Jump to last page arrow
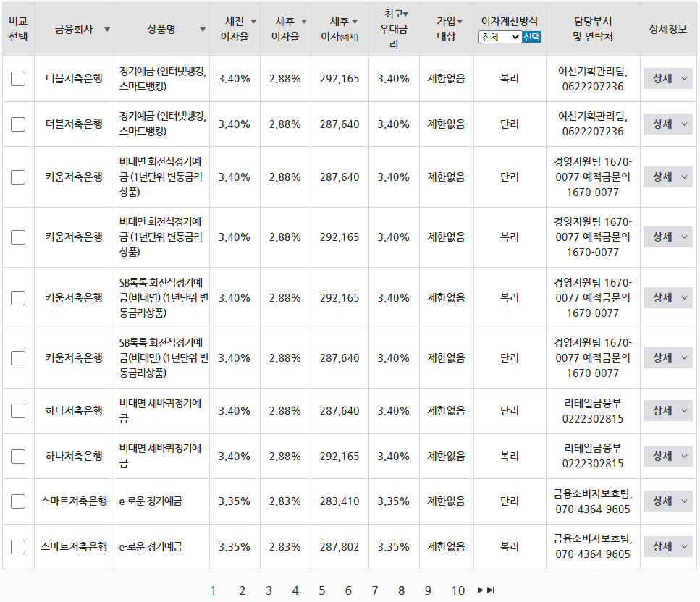The image size is (700, 602). (491, 590)
